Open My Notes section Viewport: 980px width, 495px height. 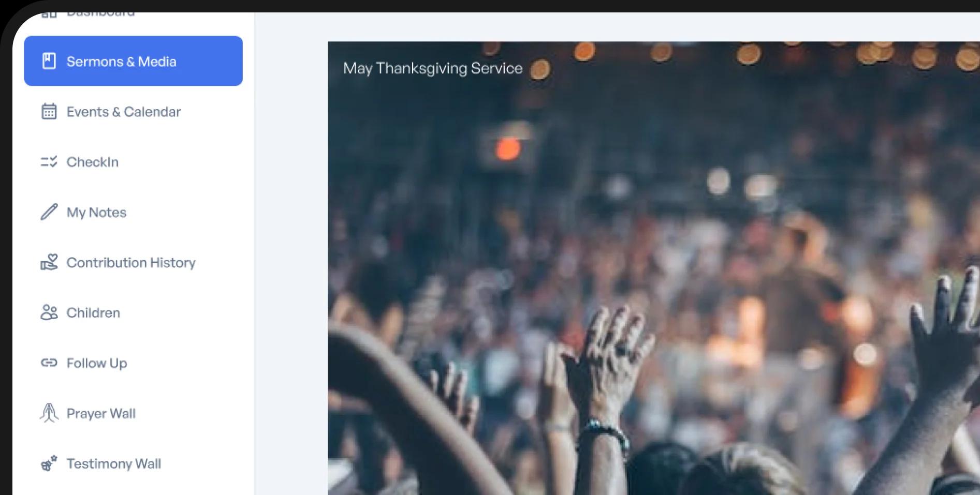point(133,212)
